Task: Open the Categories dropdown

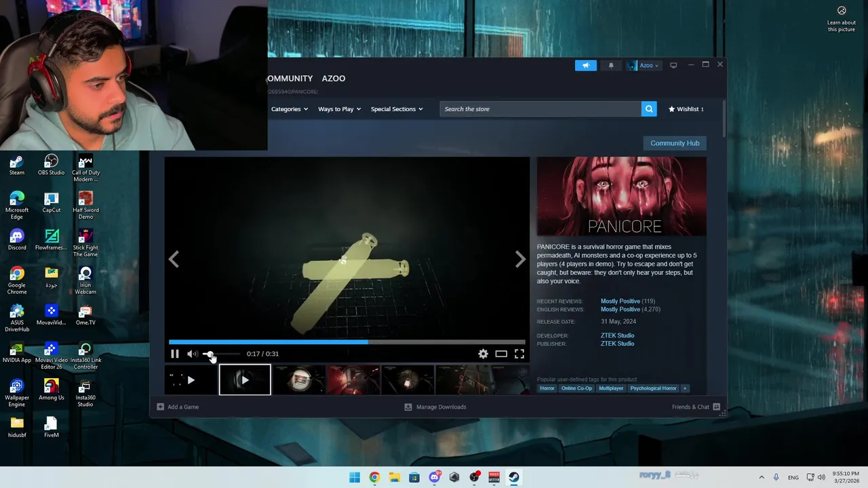Action: (x=290, y=109)
